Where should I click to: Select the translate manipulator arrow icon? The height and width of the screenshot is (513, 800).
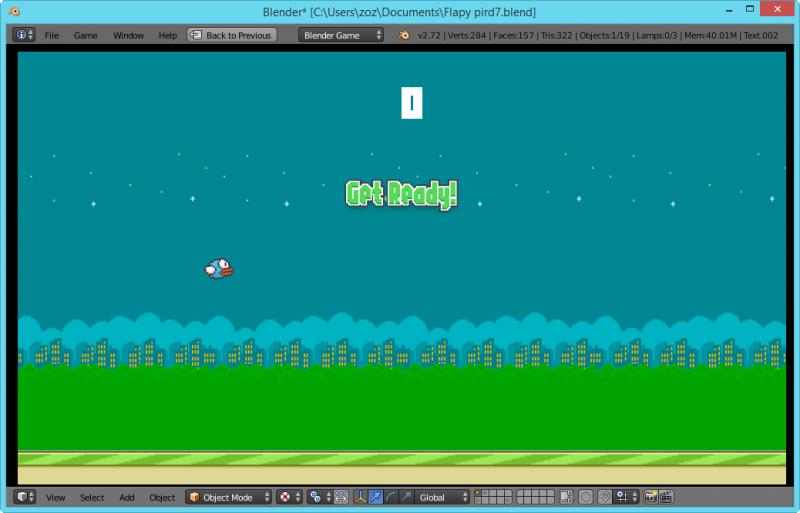point(376,497)
